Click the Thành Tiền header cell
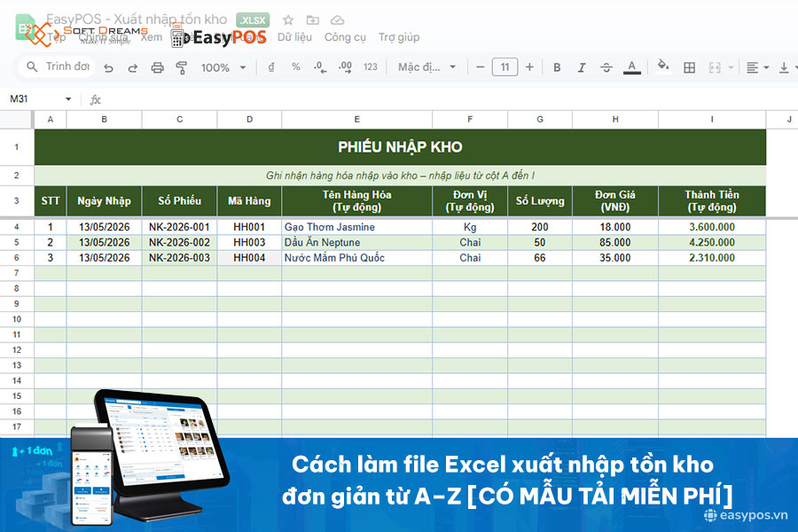The height and width of the screenshot is (532, 798). [x=712, y=201]
